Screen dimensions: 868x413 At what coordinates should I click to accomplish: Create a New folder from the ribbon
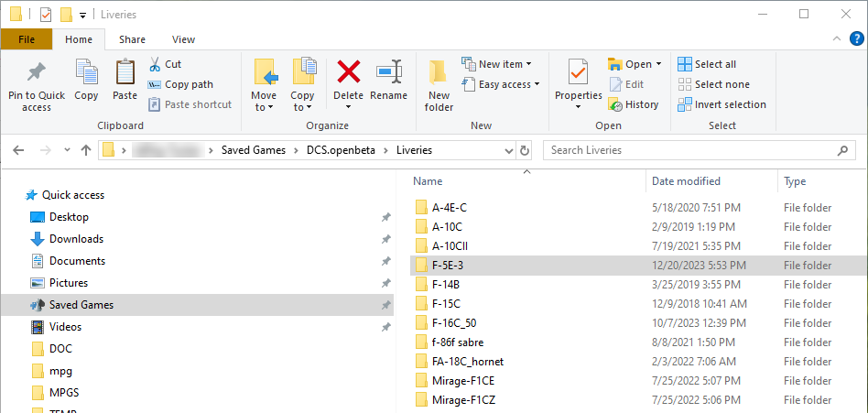[x=439, y=86]
